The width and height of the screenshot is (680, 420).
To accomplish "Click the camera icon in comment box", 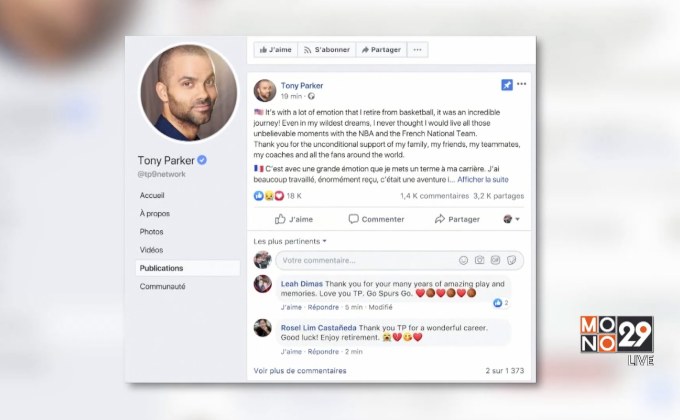I will [x=479, y=260].
